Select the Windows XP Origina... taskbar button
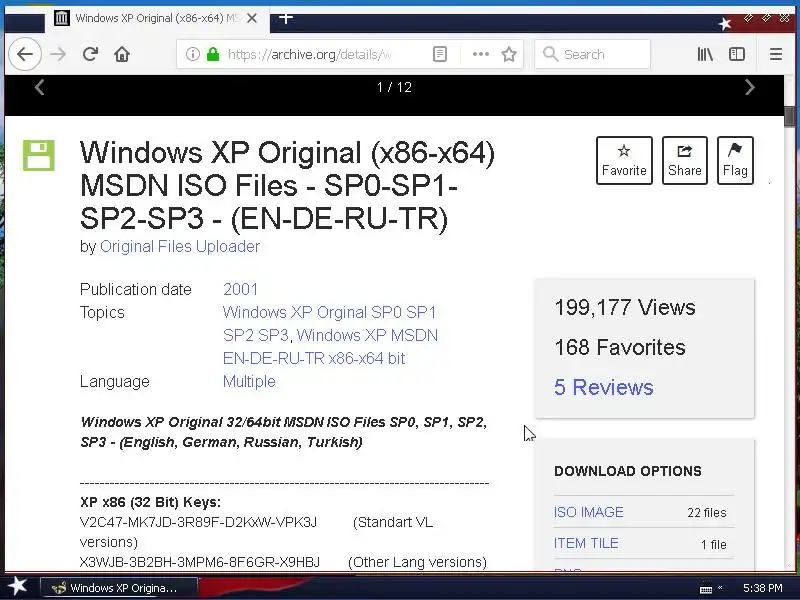The width and height of the screenshot is (800, 600). pyautogui.click(x=118, y=588)
